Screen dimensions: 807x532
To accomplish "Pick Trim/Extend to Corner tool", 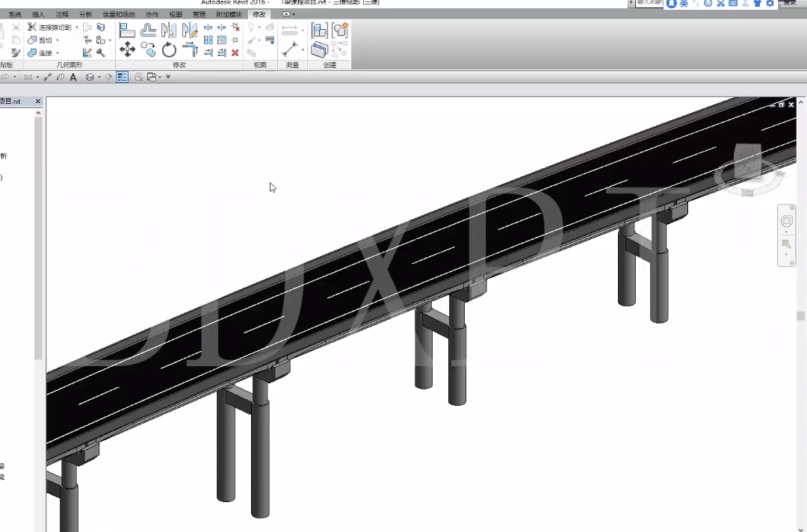I will 190,50.
